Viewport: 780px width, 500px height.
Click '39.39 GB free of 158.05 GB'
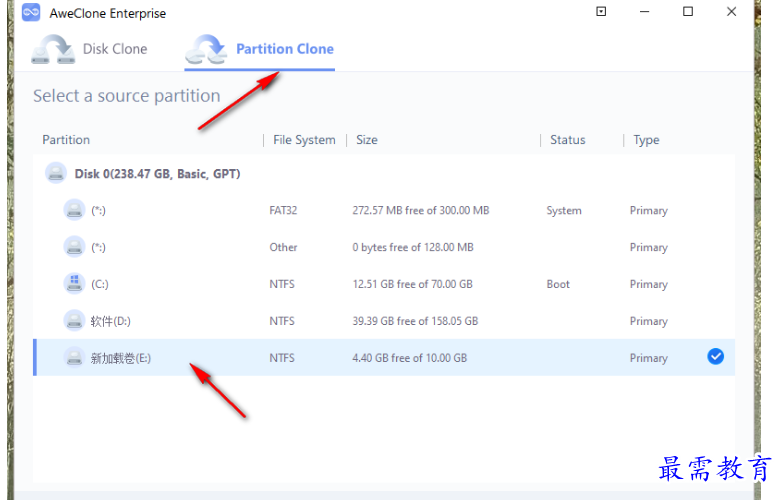point(415,321)
